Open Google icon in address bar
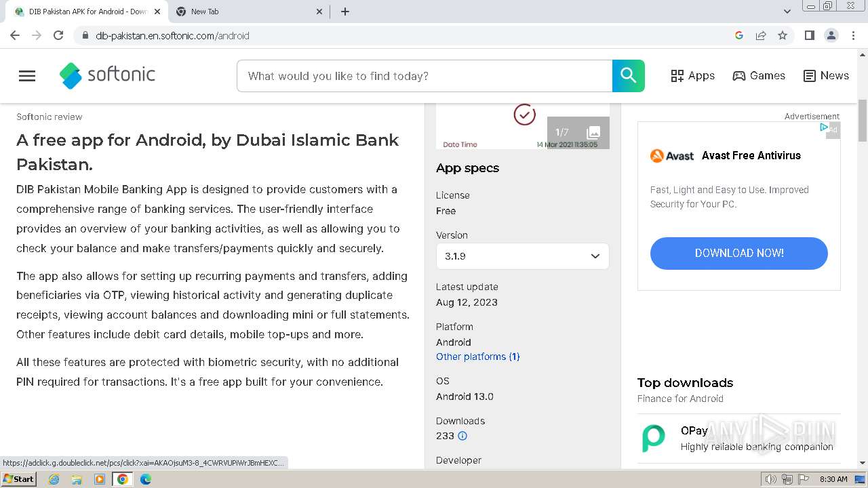Screen dimensions: 868x488 tap(739, 35)
